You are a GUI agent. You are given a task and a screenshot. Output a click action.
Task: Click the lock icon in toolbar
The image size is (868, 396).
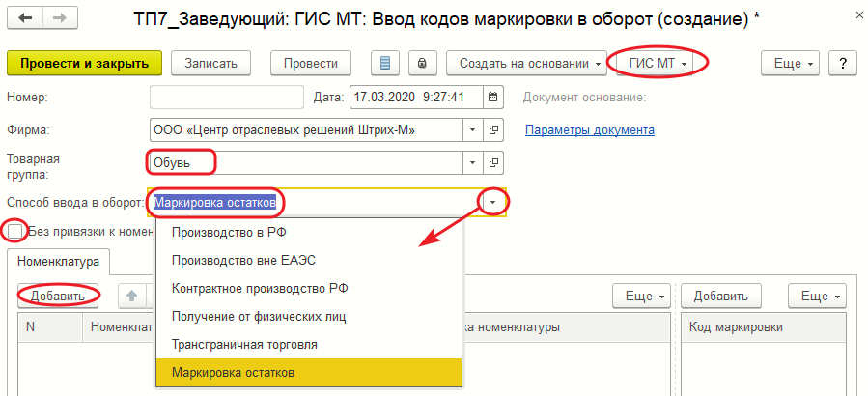pos(421,63)
